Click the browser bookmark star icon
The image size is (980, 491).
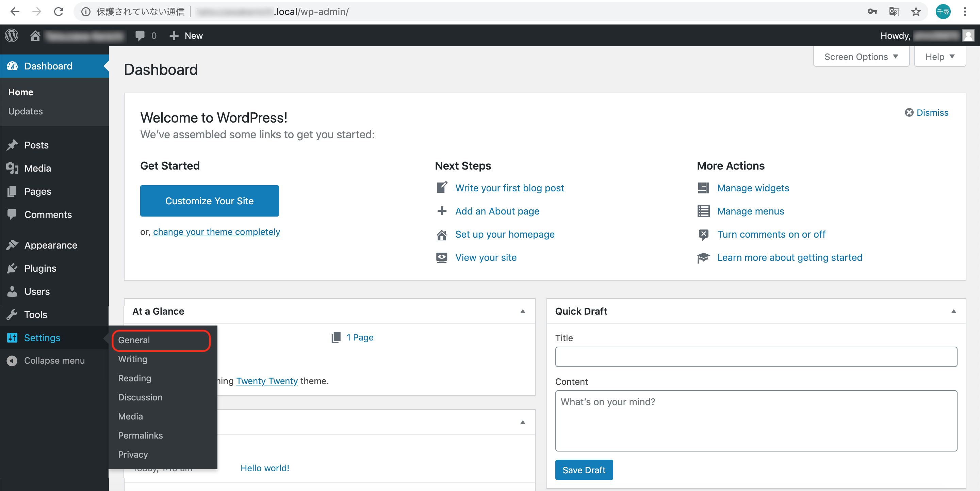tap(916, 12)
